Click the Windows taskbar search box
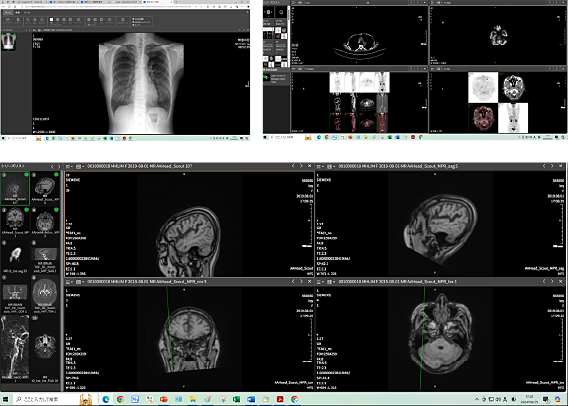The image size is (568, 406). pyautogui.click(x=54, y=399)
